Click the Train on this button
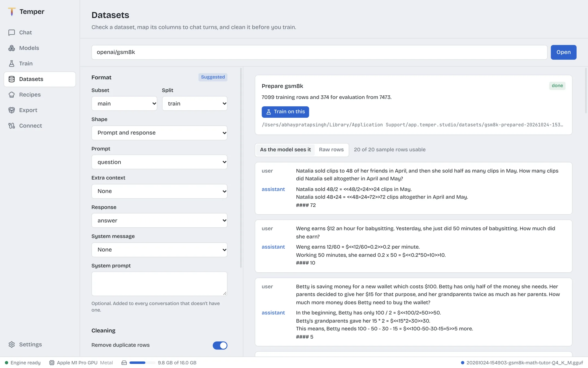 285,112
